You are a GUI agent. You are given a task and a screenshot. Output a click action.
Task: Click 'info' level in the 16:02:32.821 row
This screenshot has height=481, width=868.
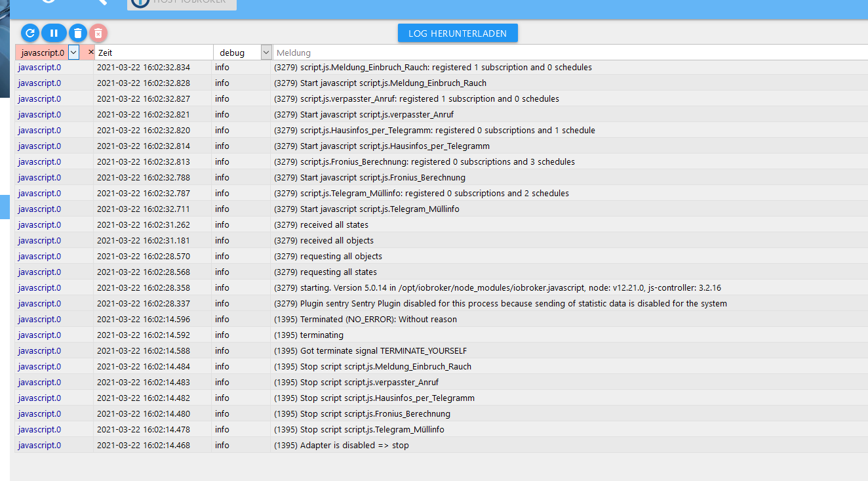[222, 115]
